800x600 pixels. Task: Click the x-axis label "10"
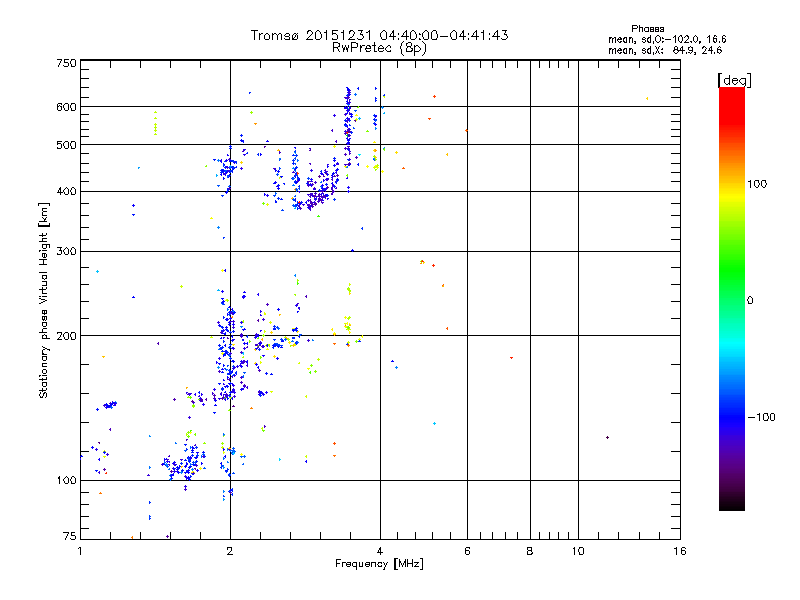[x=578, y=551]
